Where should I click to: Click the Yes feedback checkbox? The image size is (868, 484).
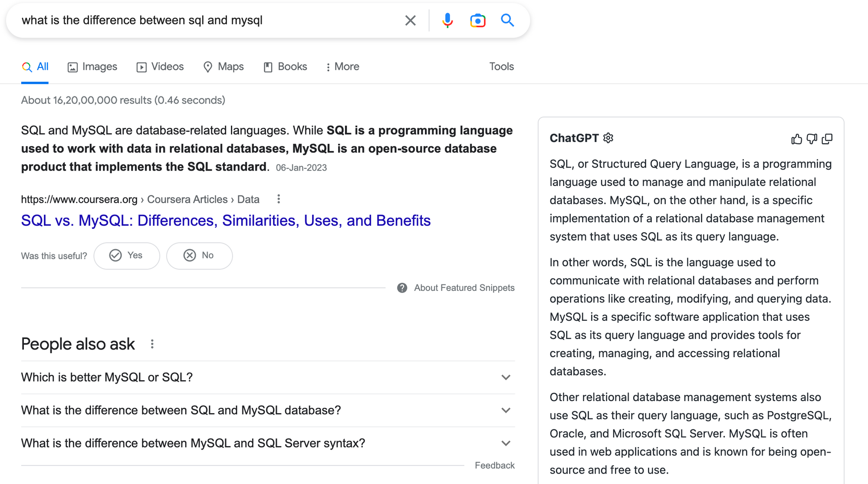pyautogui.click(x=126, y=255)
